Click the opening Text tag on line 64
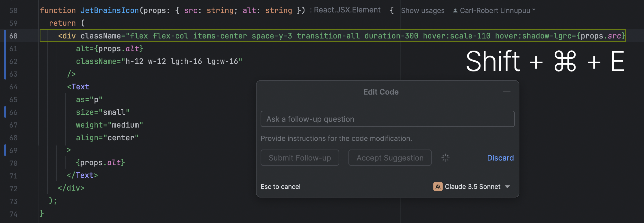 78,87
